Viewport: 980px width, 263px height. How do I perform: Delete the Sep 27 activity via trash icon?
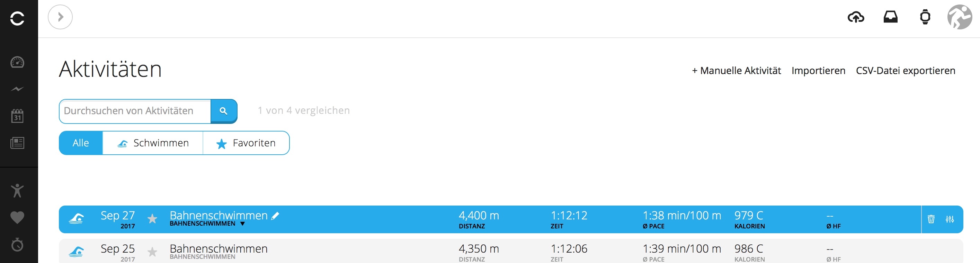(x=931, y=219)
